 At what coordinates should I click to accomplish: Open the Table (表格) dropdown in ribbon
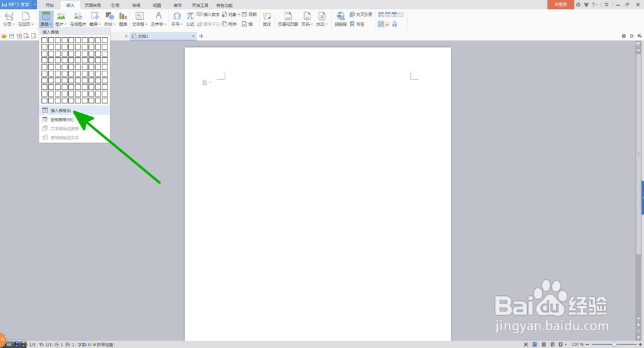tap(46, 19)
